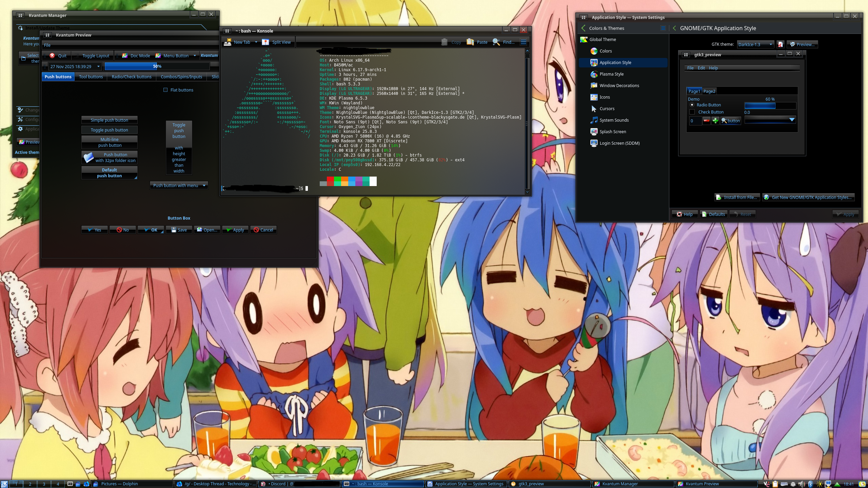Tick the Check Button in gtk3_preview
The height and width of the screenshot is (488, 868).
692,112
